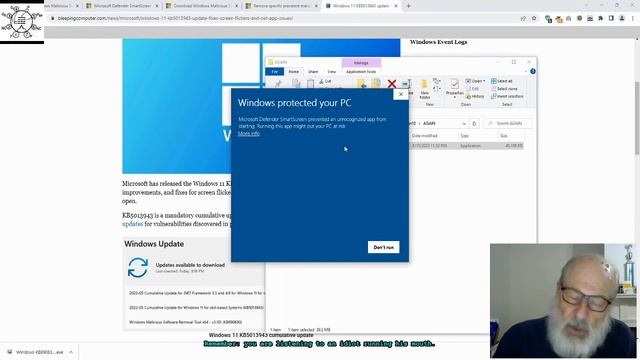This screenshot has height=360, width=640.
Task: Open the Microsoft Defender SmartScreen browser tab
Action: pos(122,6)
